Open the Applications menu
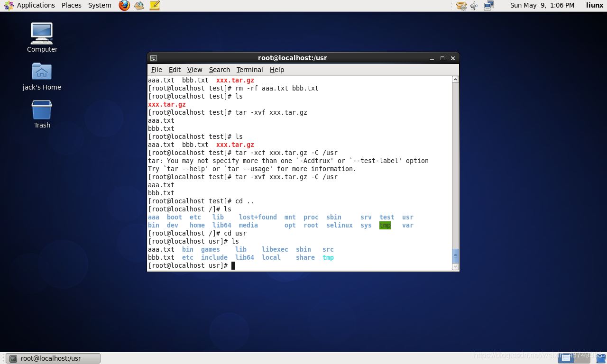The height and width of the screenshot is (364, 607). [x=36, y=5]
